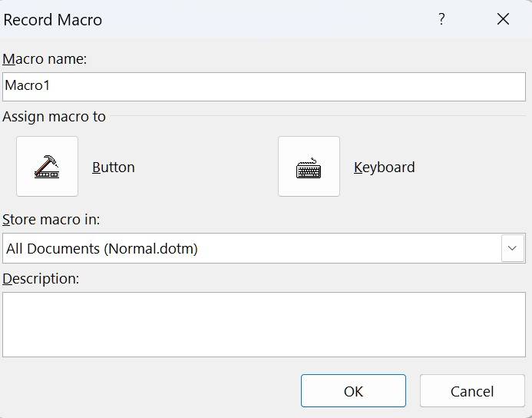
Task: Click the Button label text
Action: [114, 167]
